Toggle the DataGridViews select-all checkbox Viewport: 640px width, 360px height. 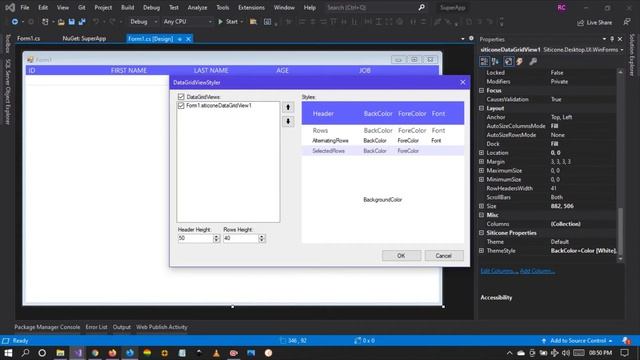181,97
